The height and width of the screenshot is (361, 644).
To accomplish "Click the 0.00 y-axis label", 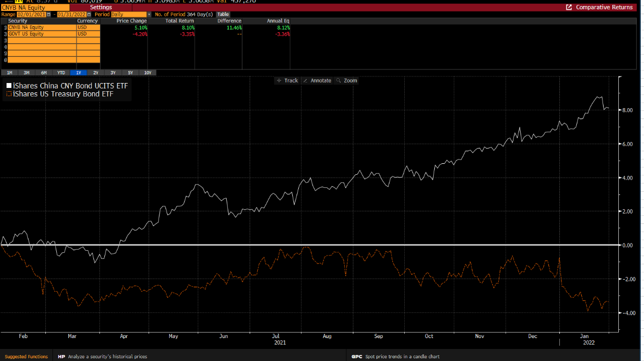I will [x=627, y=246].
